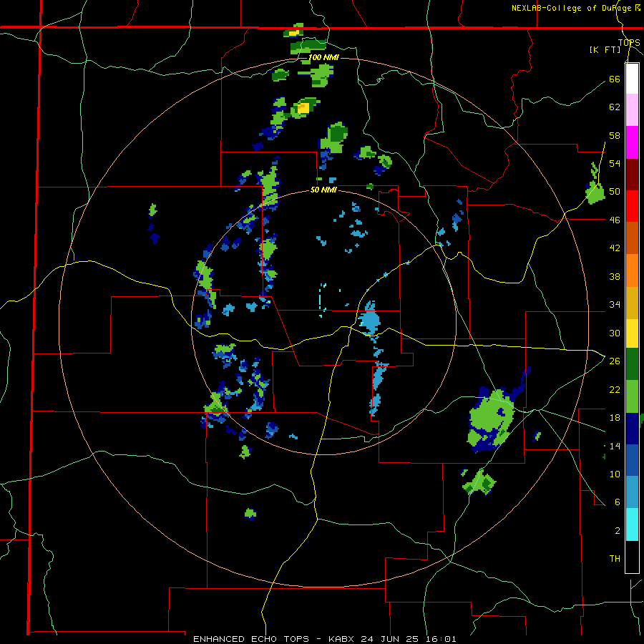Click the navy 14-18 K FT legend swatch
This screenshot has width=644, height=644.
[632, 429]
